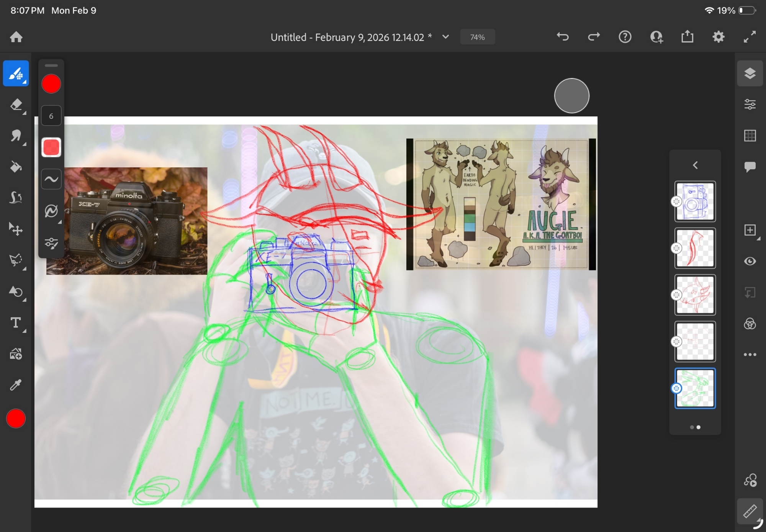Open the brush settings panel
This screenshot has height=532, width=766.
pos(51,243)
